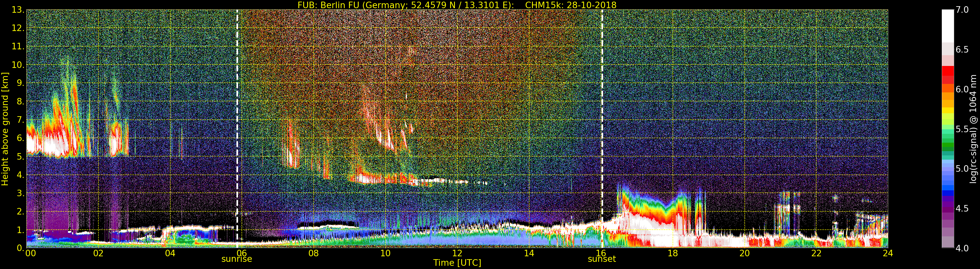Click the "2." height axis tick label
The image size is (980, 269).
21,211
